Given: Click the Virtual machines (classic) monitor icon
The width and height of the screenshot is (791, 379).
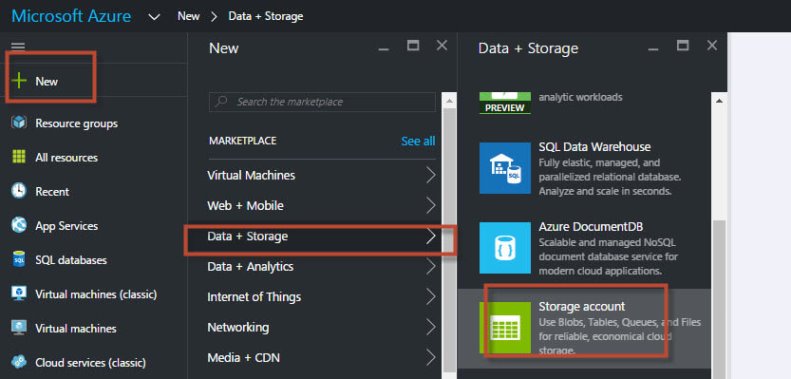Looking at the screenshot, I should pyautogui.click(x=19, y=294).
